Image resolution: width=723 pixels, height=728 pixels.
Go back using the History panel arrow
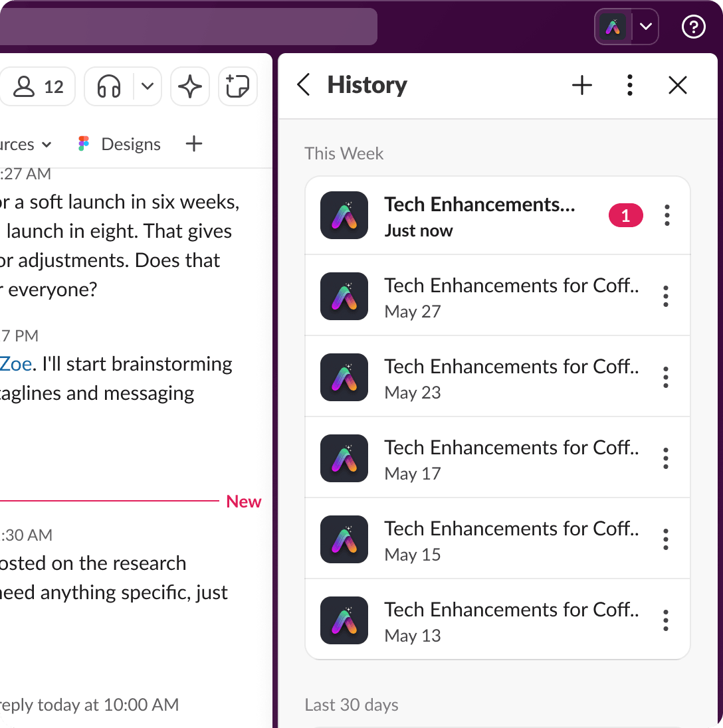pos(304,85)
